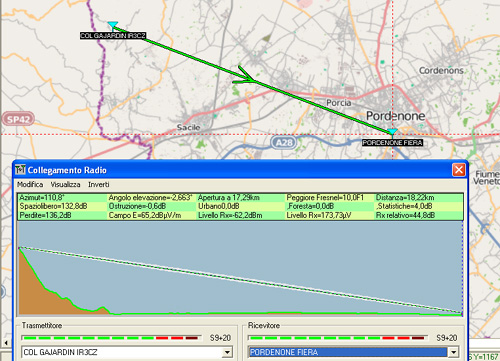Click the SP42 road shield on map
The width and height of the screenshot is (500, 361).
click(18, 119)
